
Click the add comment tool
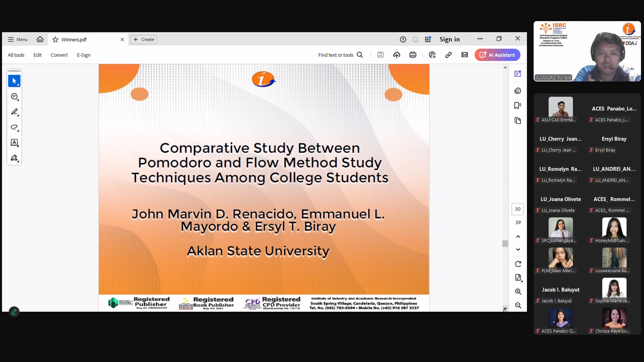pos(14,97)
